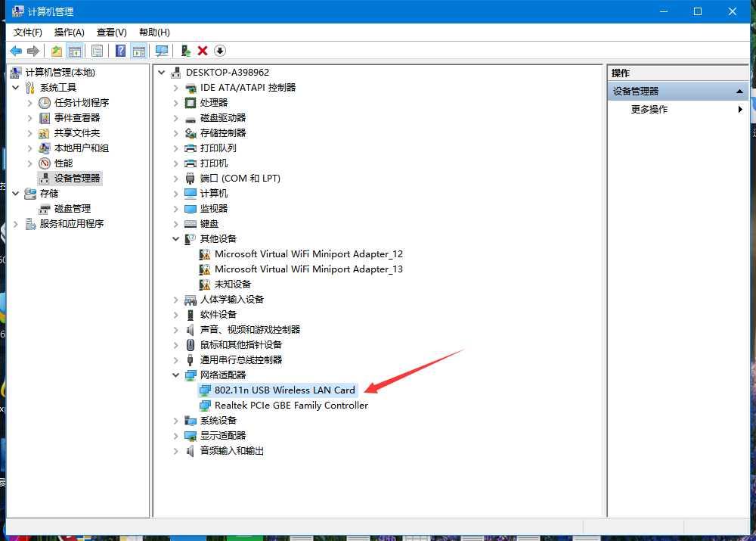Select Task Scheduler (任务计划程序) in tree

click(x=82, y=102)
